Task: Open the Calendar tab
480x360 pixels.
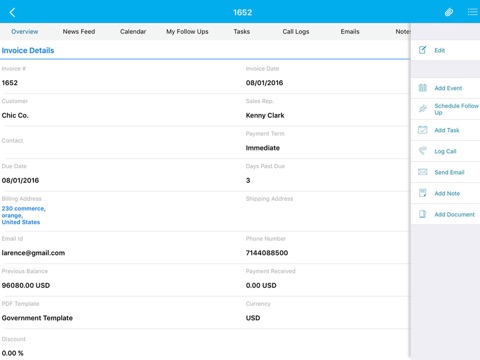Action: click(x=133, y=32)
